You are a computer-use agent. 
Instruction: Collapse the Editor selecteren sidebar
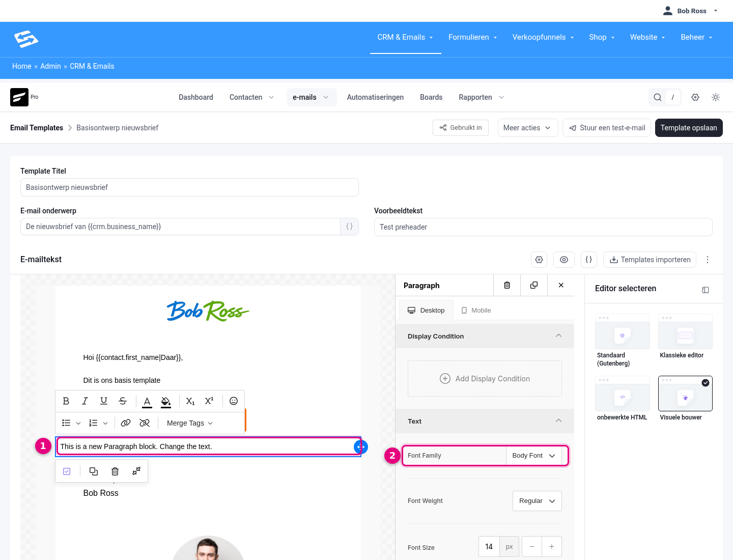point(706,290)
